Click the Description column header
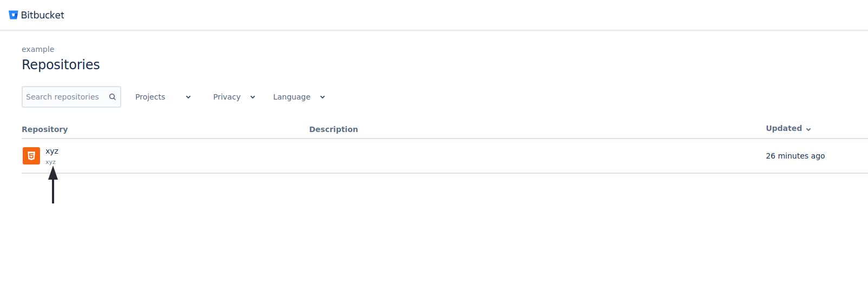 pyautogui.click(x=333, y=129)
